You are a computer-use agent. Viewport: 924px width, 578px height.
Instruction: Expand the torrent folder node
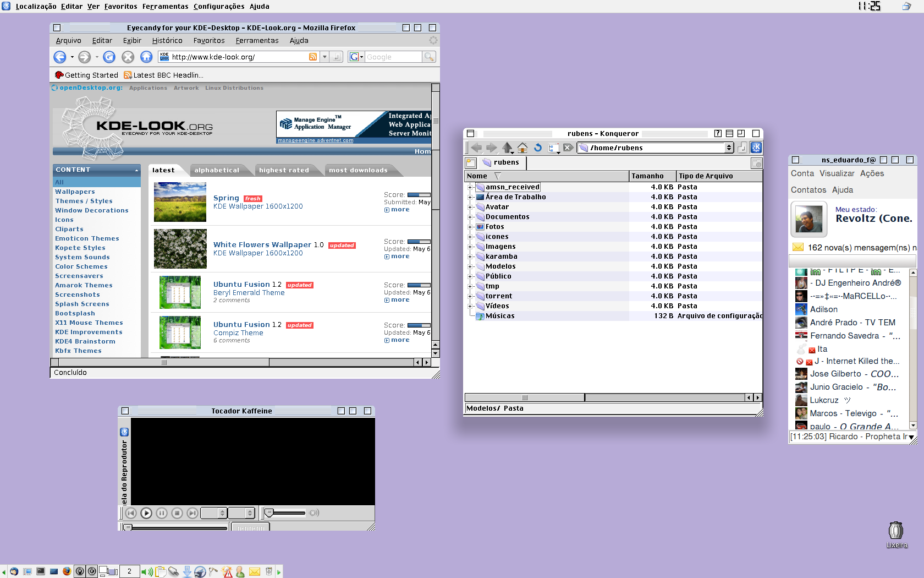click(x=470, y=296)
